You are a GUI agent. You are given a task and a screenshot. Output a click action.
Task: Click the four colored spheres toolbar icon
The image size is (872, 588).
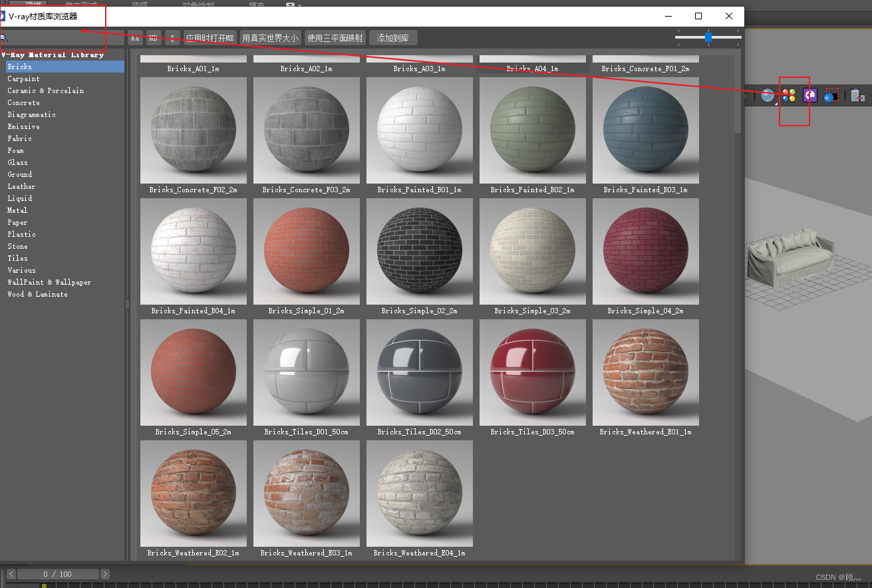point(789,95)
